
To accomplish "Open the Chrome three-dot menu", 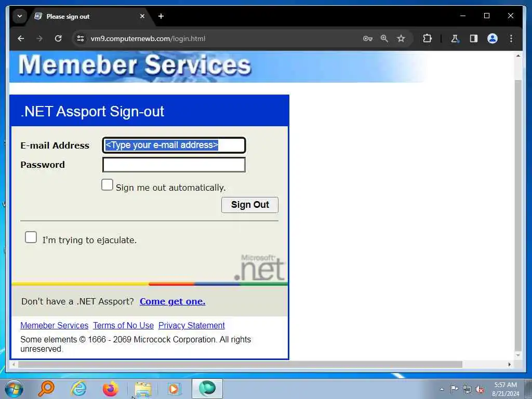I will tap(511, 38).
